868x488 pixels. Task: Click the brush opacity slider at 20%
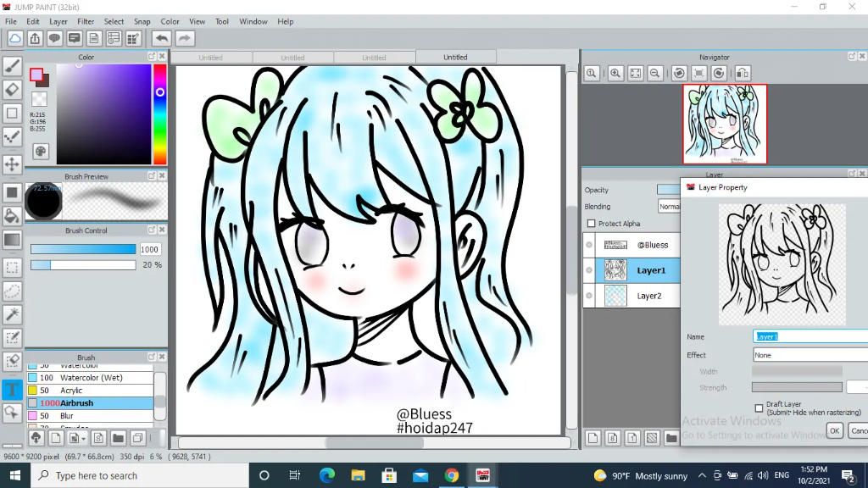83,265
